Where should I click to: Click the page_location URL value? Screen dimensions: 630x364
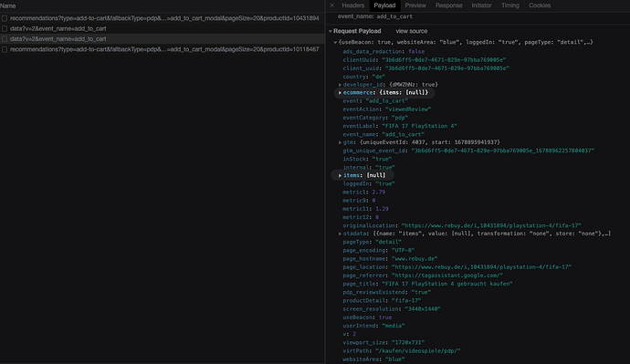tap(481, 267)
